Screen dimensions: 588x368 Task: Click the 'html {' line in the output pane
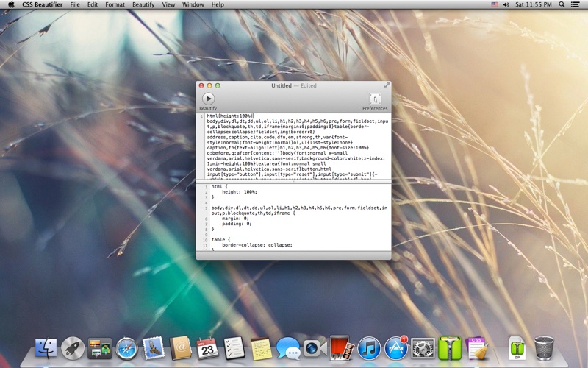[x=219, y=187]
